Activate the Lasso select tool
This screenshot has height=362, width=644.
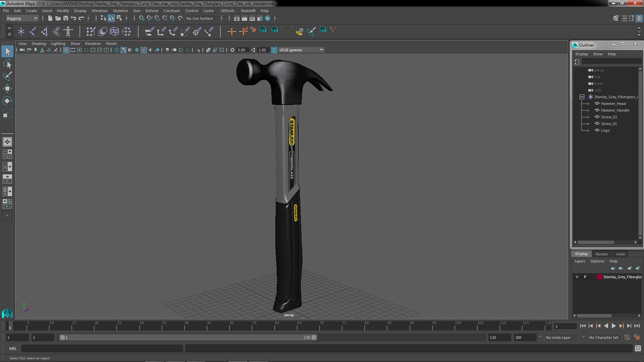[7, 64]
